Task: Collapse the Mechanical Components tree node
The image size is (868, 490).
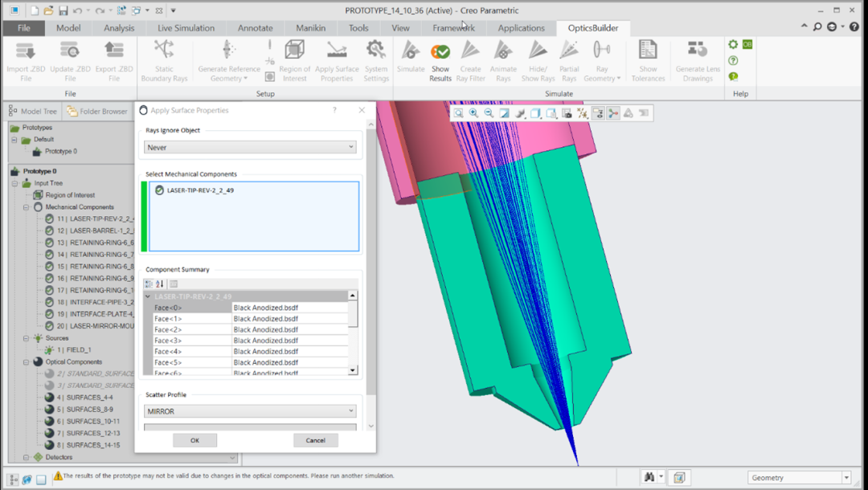Action: pyautogui.click(x=26, y=207)
